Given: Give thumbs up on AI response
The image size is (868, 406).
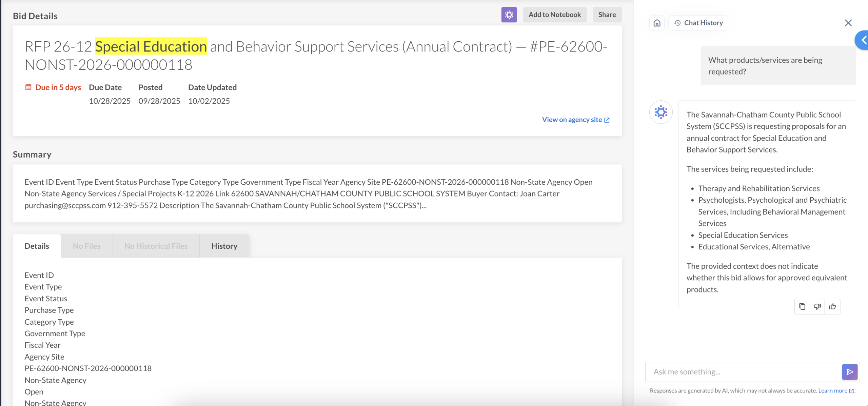Looking at the screenshot, I should [832, 306].
